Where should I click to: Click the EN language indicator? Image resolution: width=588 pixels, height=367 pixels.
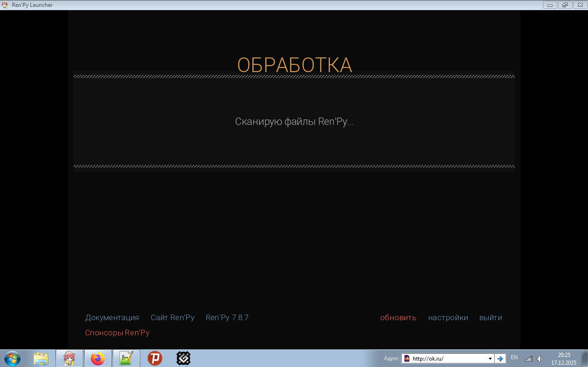(x=514, y=357)
